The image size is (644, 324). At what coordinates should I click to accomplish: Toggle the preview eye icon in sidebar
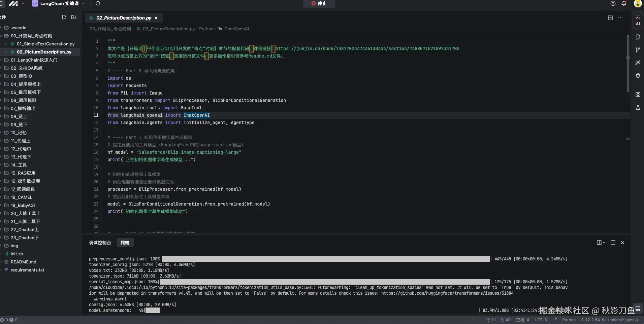click(638, 63)
